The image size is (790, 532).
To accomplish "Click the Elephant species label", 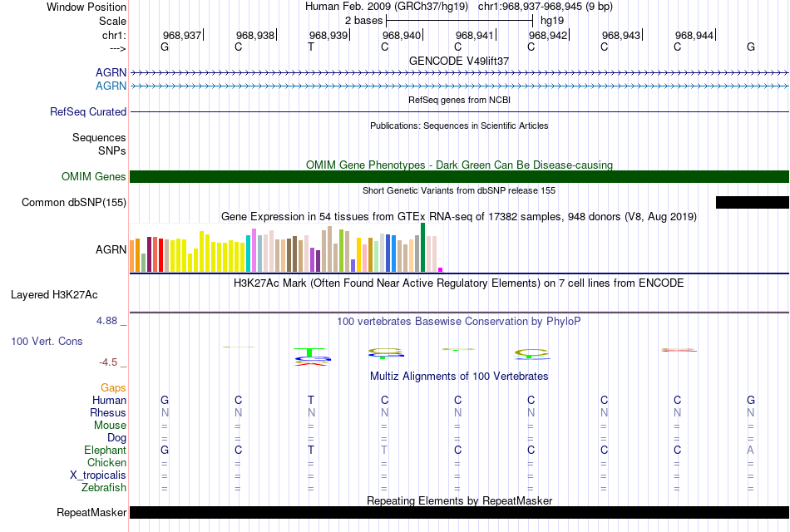I will click(106, 451).
